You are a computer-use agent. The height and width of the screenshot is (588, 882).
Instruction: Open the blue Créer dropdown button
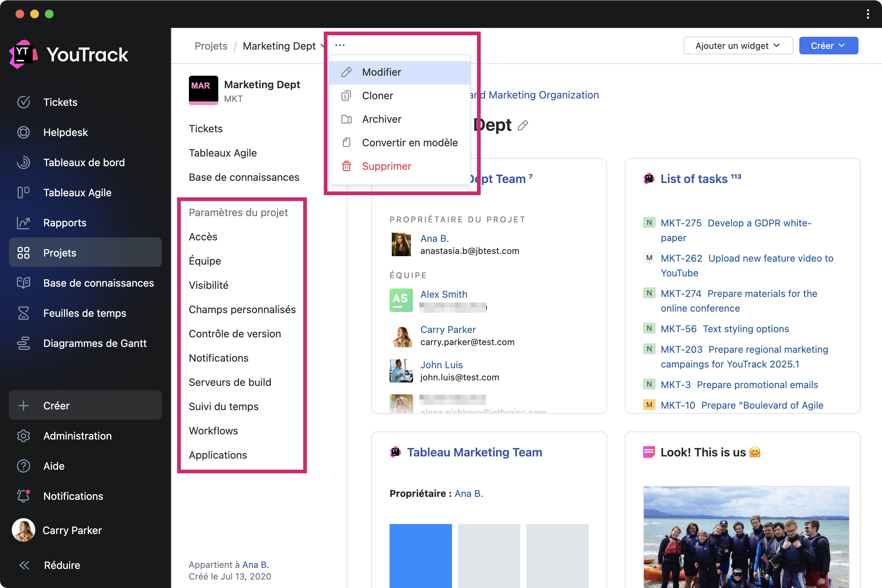[x=828, y=46]
